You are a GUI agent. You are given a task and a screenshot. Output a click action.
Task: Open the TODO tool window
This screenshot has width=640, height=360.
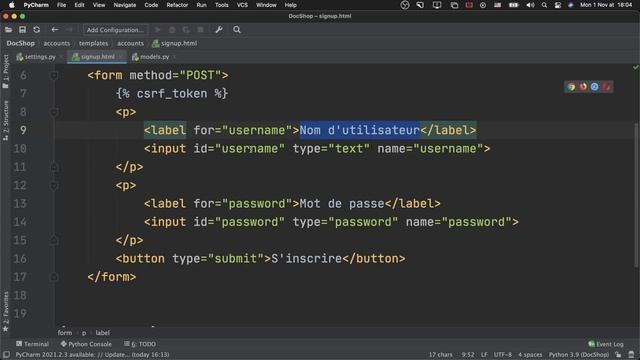[x=140, y=344]
